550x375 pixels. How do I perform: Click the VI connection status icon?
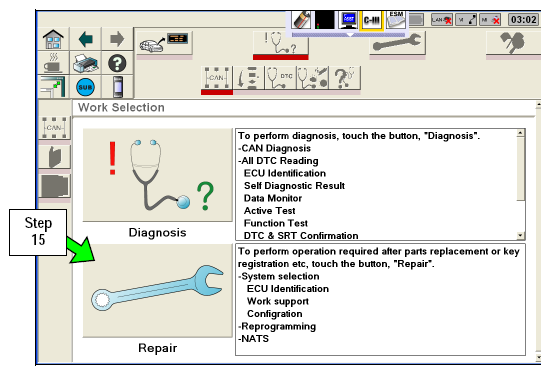tap(466, 20)
